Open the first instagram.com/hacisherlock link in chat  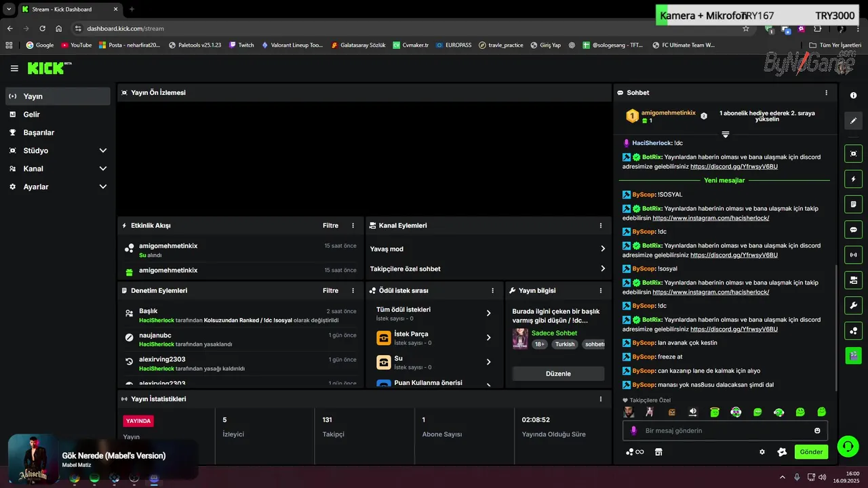tap(711, 218)
